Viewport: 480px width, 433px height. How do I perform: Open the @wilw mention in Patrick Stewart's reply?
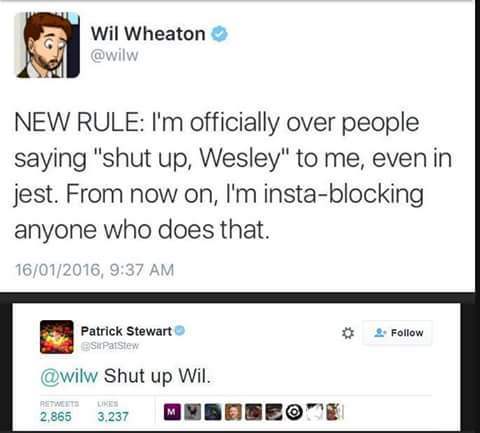point(69,376)
